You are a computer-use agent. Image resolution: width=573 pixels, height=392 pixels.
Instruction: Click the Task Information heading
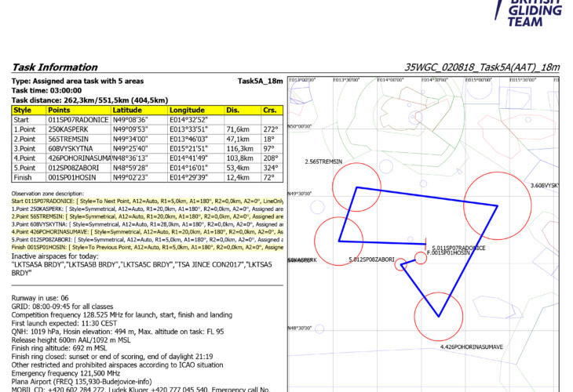(x=54, y=67)
